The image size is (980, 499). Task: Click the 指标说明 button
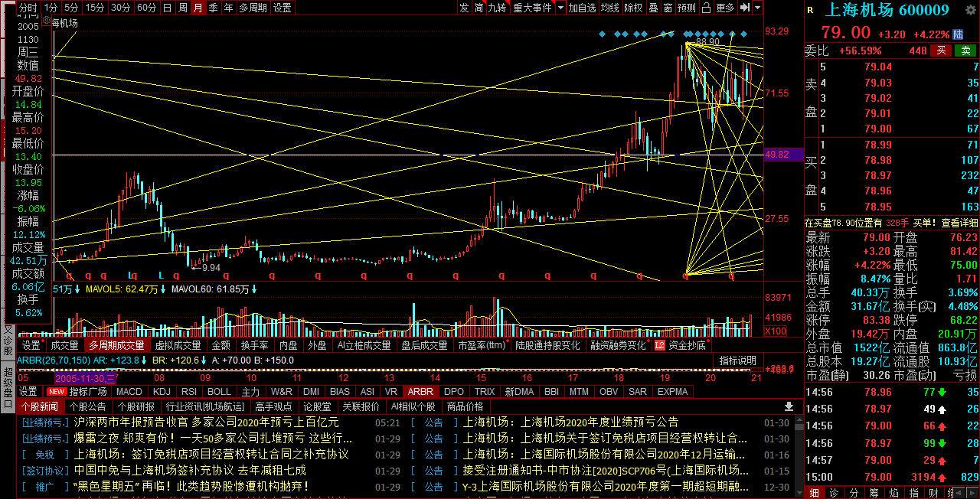[x=738, y=360]
